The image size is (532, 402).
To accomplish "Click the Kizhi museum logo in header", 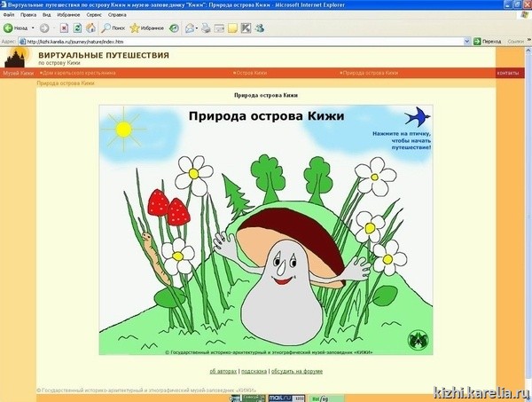I will coord(15,59).
